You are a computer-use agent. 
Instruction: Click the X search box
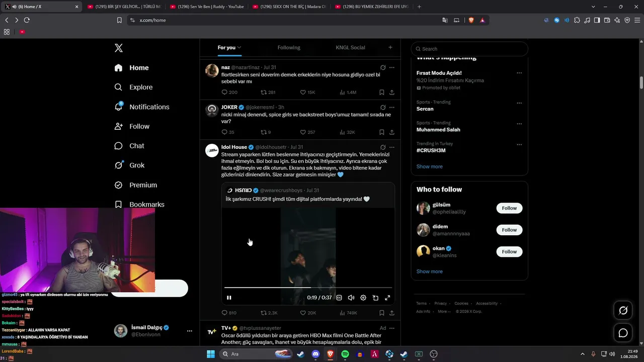tap(469, 49)
